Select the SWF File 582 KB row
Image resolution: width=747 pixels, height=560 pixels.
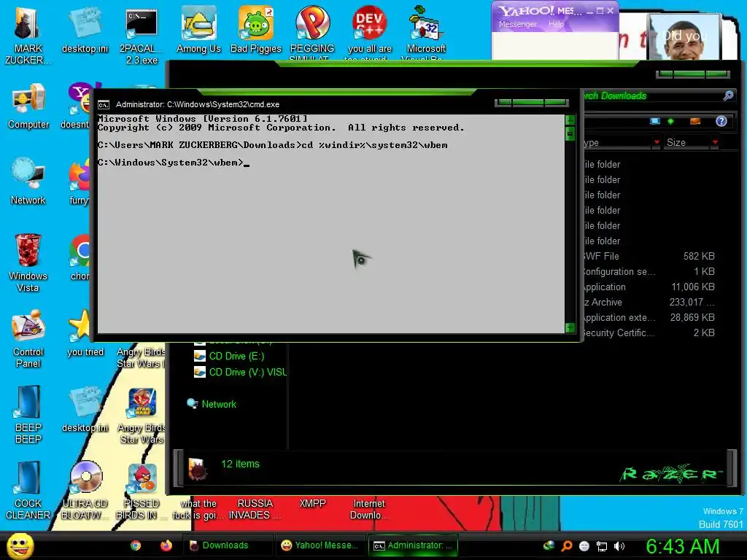(x=649, y=256)
